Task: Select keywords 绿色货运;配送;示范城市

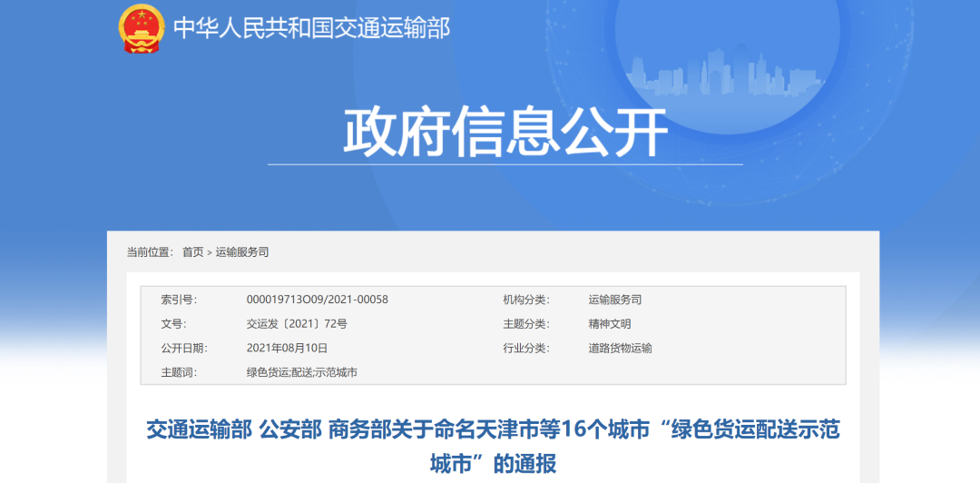Action: (x=302, y=372)
